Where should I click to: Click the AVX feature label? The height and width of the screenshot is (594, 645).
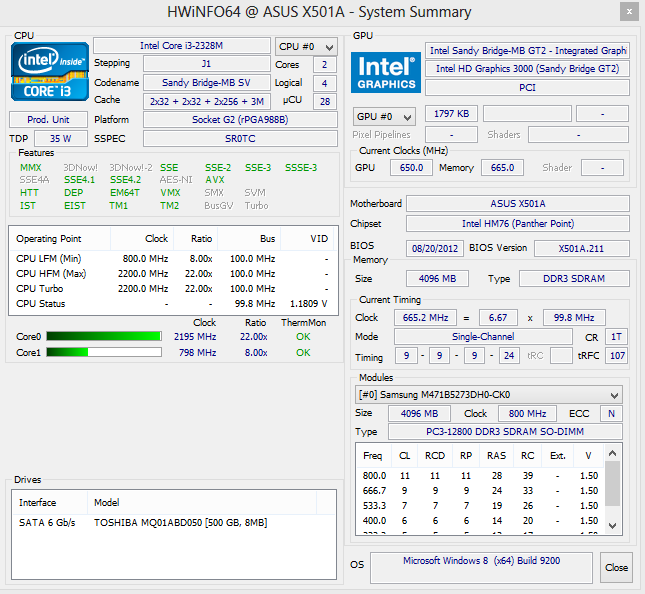click(x=215, y=180)
